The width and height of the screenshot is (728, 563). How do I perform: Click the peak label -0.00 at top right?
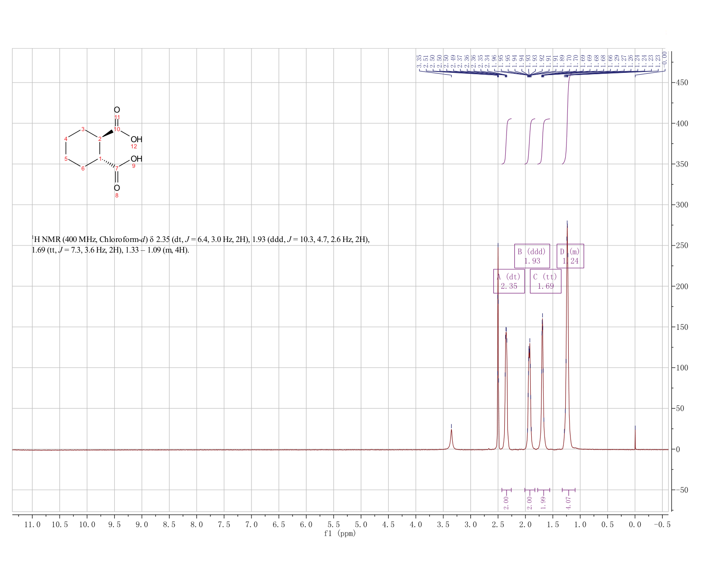665,59
